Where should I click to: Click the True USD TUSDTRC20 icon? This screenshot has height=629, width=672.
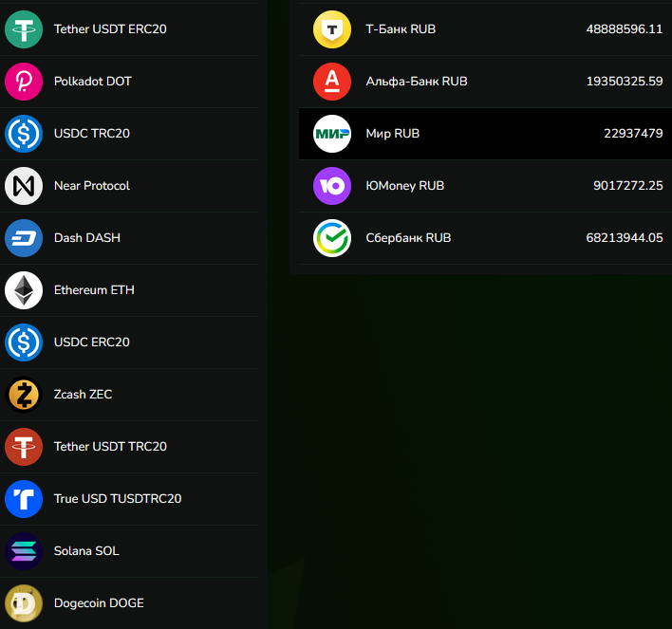(x=24, y=499)
